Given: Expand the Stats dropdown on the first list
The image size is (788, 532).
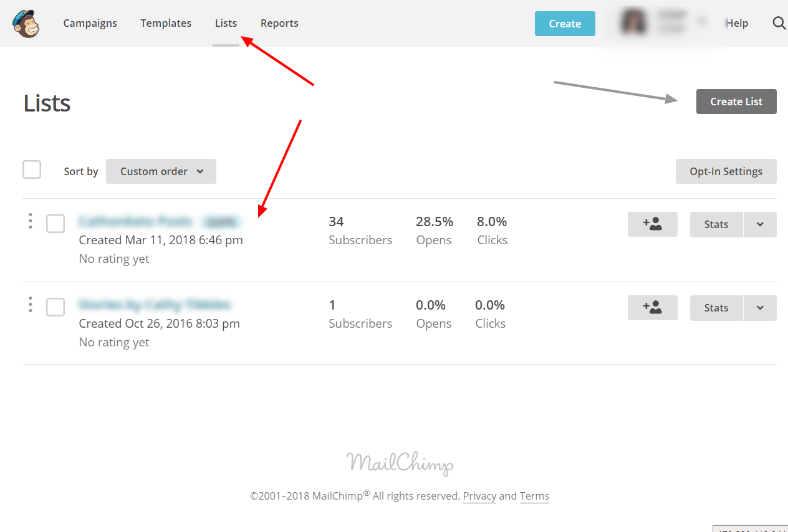Looking at the screenshot, I should click(761, 224).
